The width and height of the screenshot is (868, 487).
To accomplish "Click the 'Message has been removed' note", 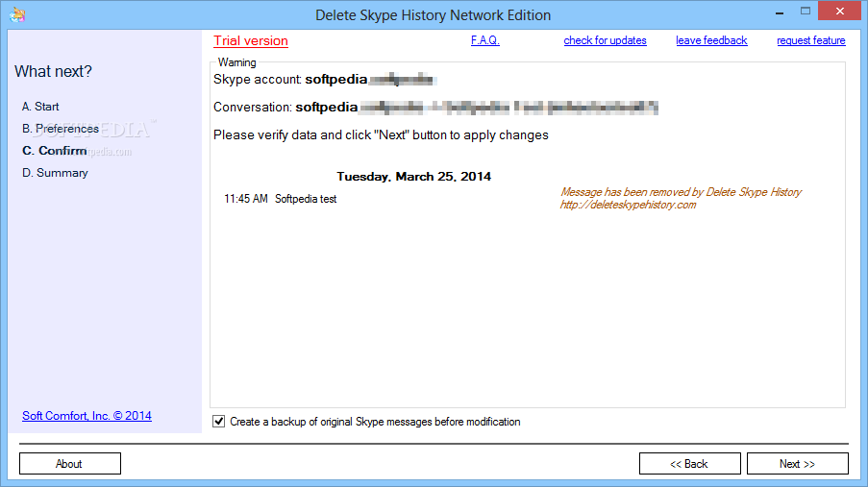I will (681, 192).
